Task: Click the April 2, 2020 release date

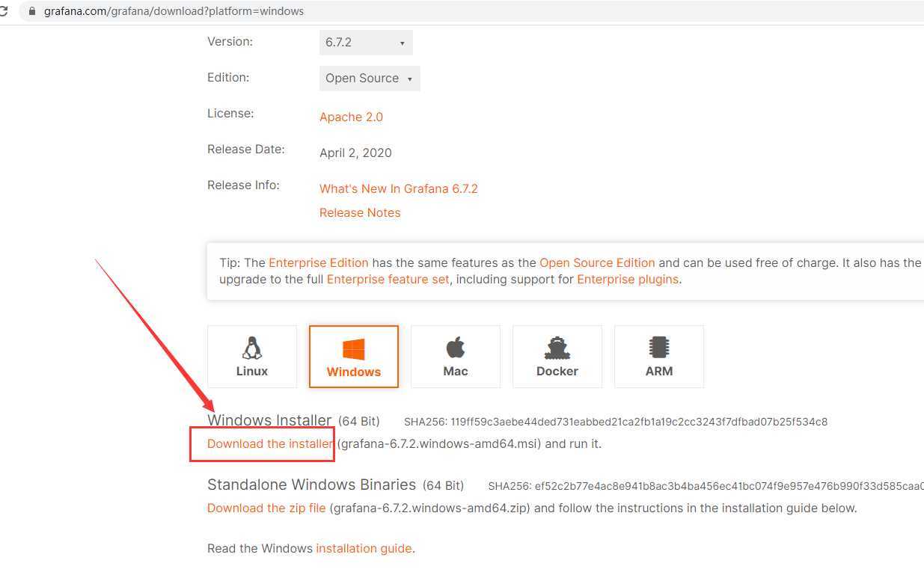Action: 355,153
